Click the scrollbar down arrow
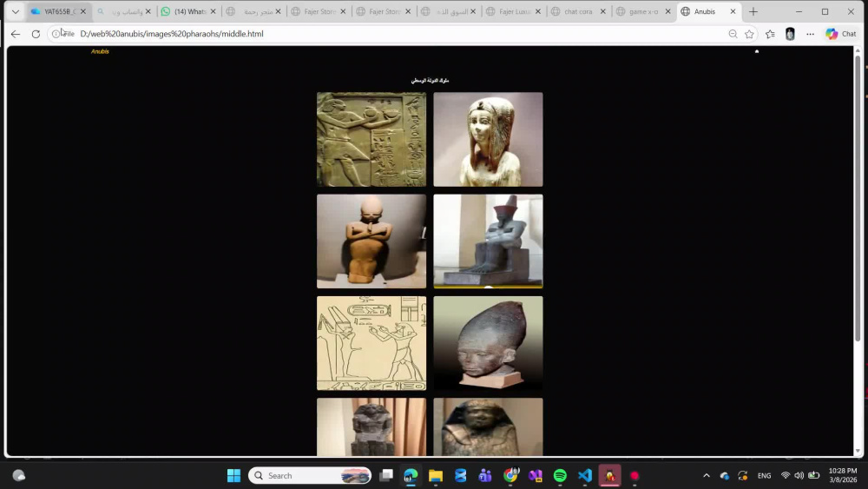 tap(858, 451)
